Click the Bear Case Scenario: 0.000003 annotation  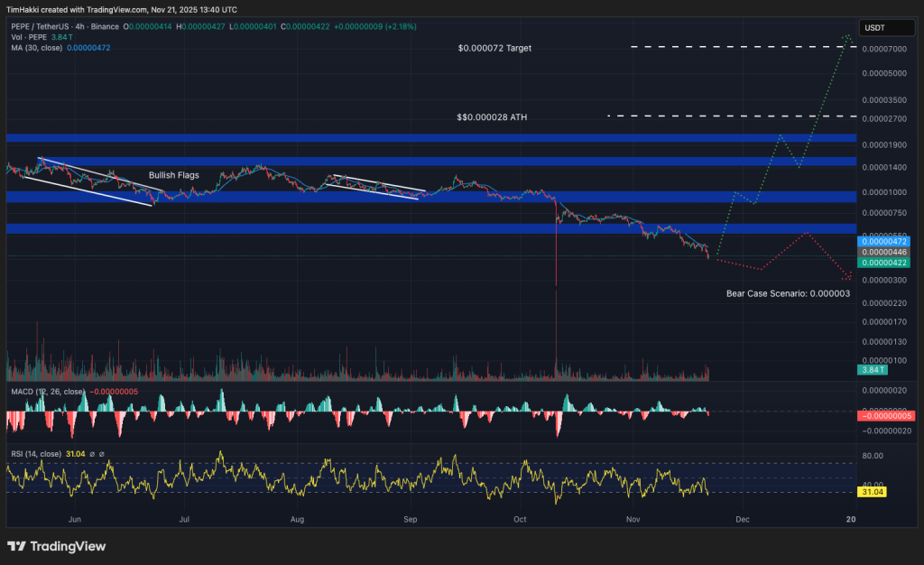tap(787, 293)
